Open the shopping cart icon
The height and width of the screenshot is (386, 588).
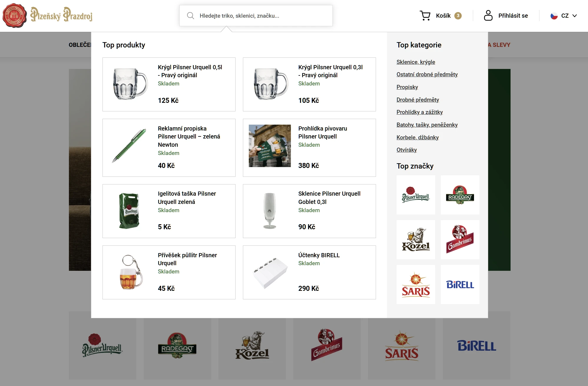coord(425,16)
